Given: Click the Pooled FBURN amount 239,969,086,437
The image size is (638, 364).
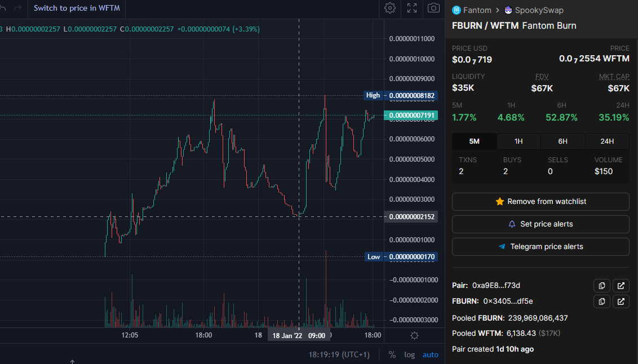Looking at the screenshot, I should point(538,318).
